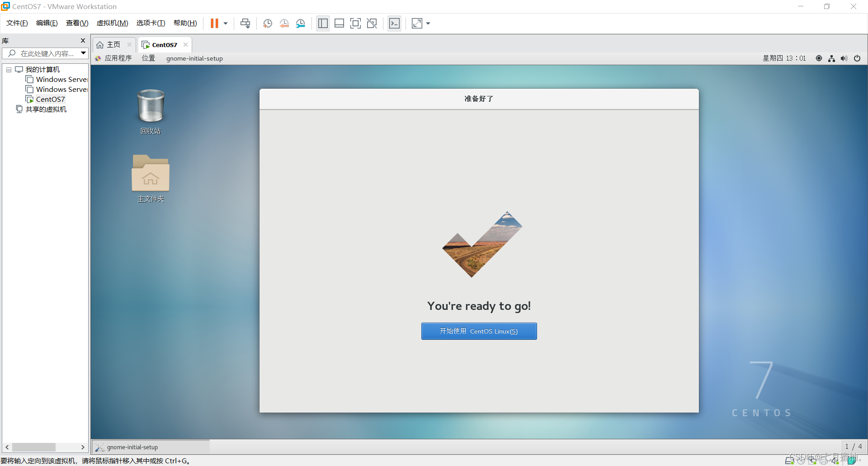Click the 1 / 4 workspace switcher
This screenshot has height=466, width=868.
854,447
